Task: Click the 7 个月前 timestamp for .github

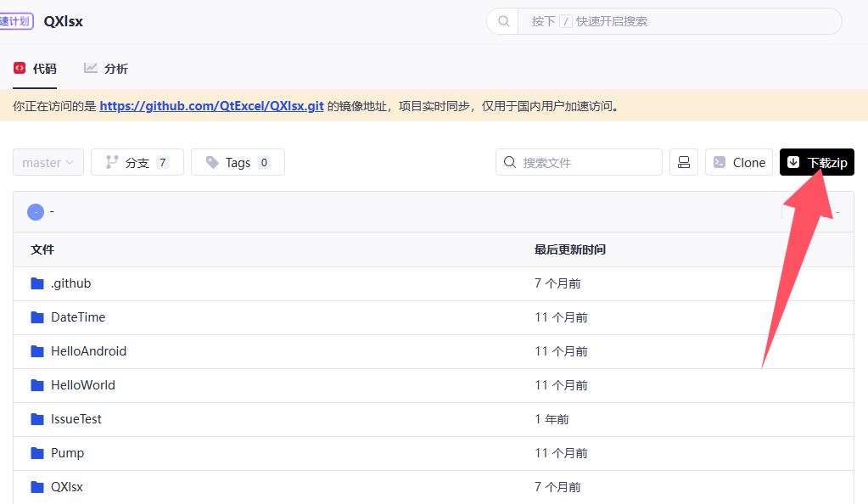Action: 557,283
